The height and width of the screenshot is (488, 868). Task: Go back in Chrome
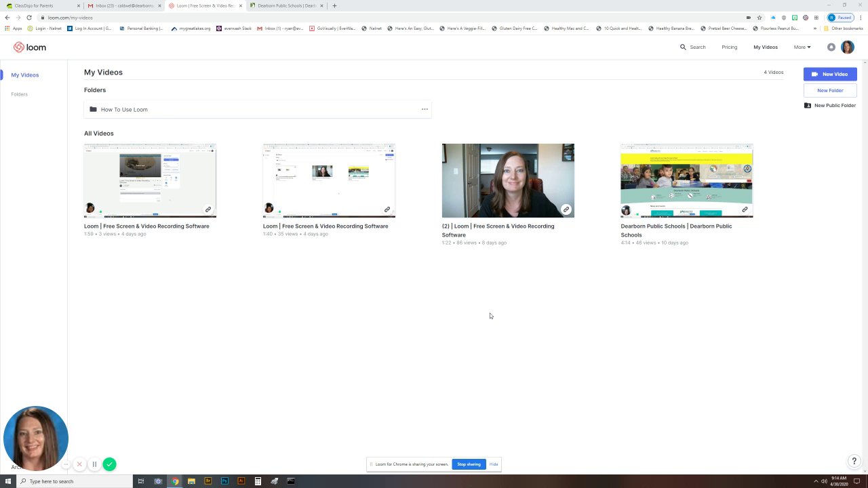coord(7,18)
